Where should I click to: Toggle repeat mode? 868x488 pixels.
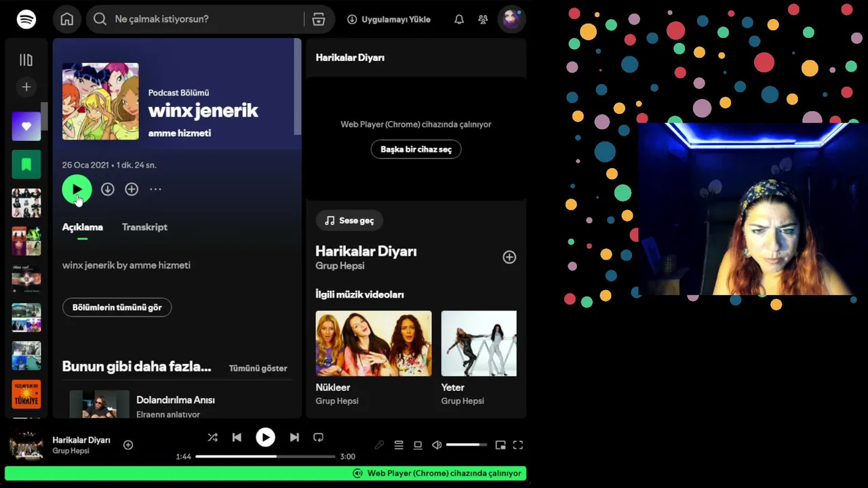pyautogui.click(x=319, y=437)
